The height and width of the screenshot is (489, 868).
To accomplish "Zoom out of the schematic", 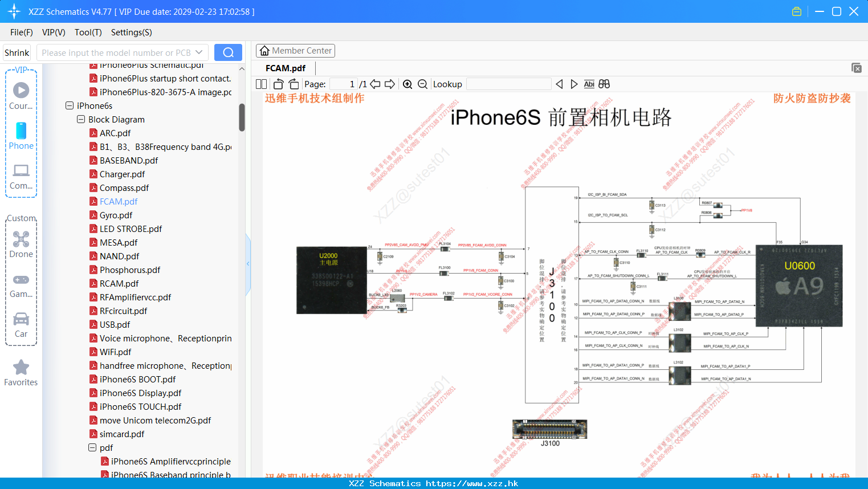I will click(x=422, y=84).
